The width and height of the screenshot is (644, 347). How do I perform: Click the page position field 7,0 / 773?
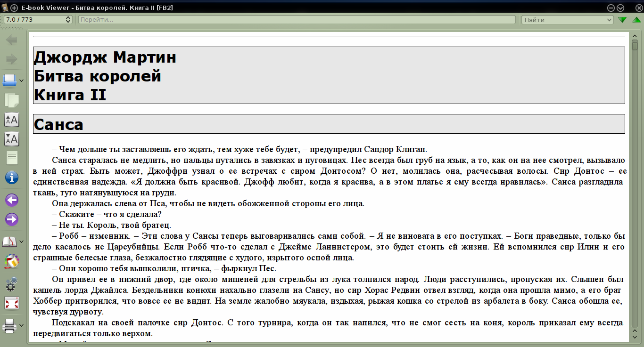tap(38, 20)
